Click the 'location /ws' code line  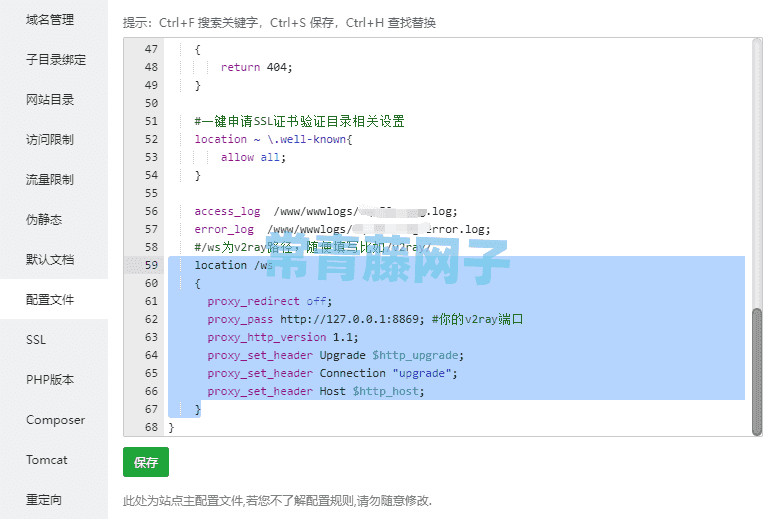point(234,265)
